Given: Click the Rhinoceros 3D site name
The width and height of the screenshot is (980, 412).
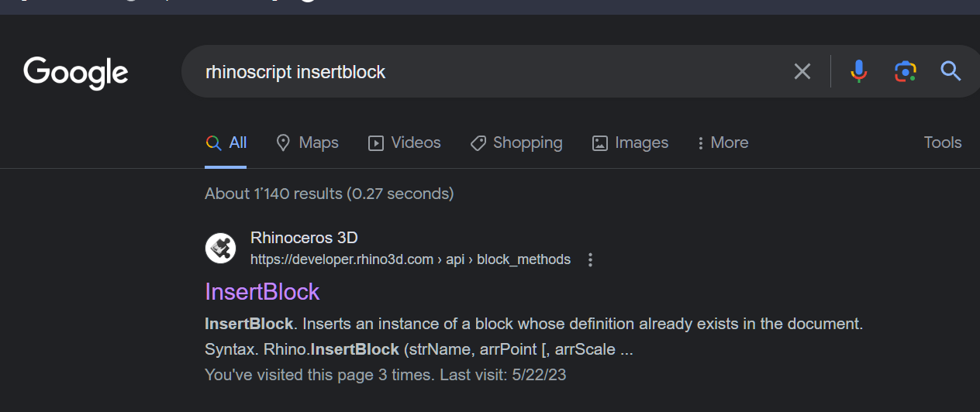Looking at the screenshot, I should tap(304, 238).
